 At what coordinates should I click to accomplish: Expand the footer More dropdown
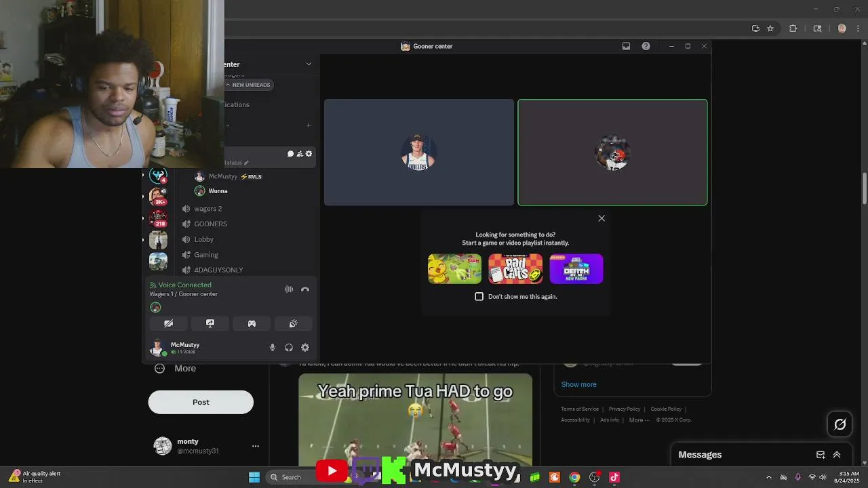[638, 420]
